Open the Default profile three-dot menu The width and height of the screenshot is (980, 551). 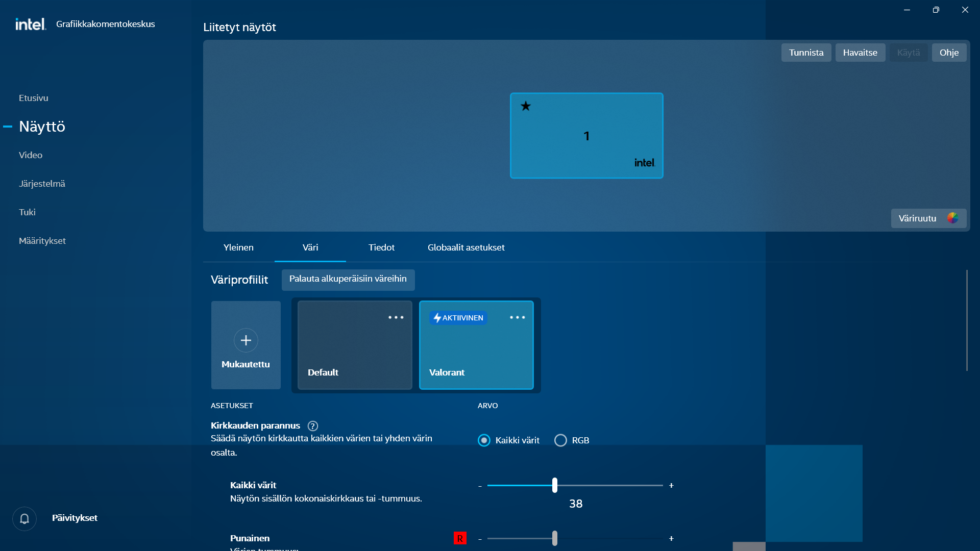point(396,317)
